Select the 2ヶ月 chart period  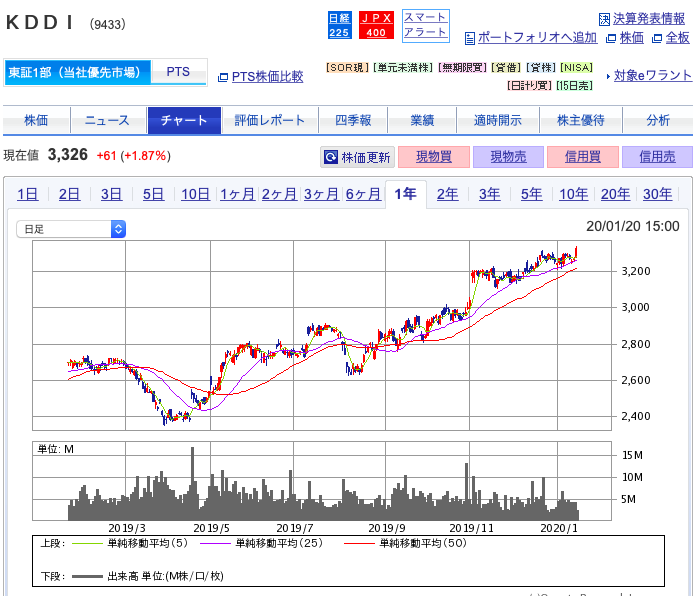tap(279, 195)
